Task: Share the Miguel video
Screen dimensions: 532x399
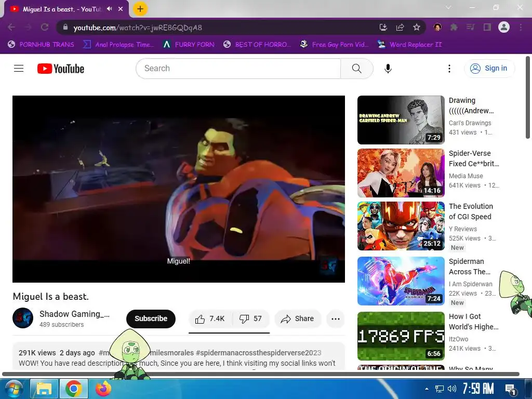Action: click(x=298, y=318)
